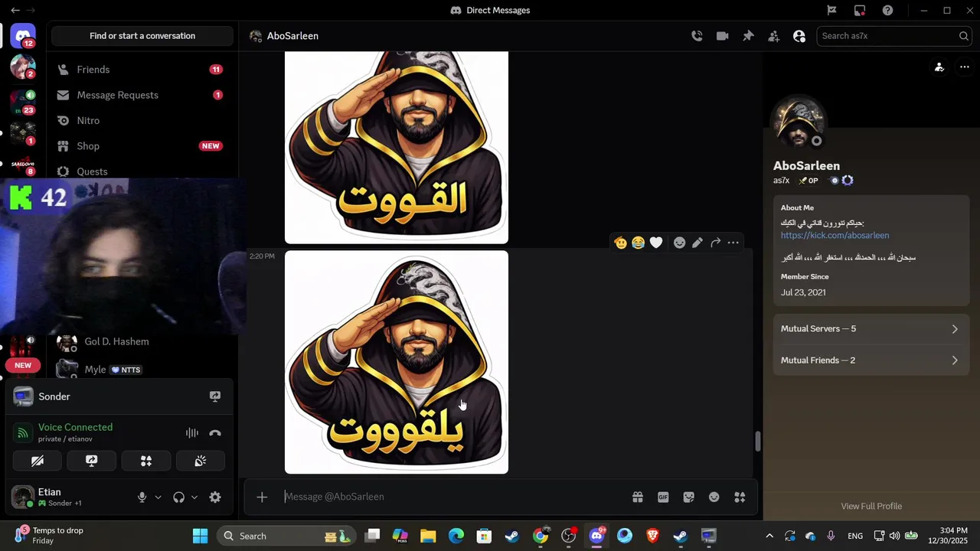
Task: Open Quests page
Action: coord(142,171)
